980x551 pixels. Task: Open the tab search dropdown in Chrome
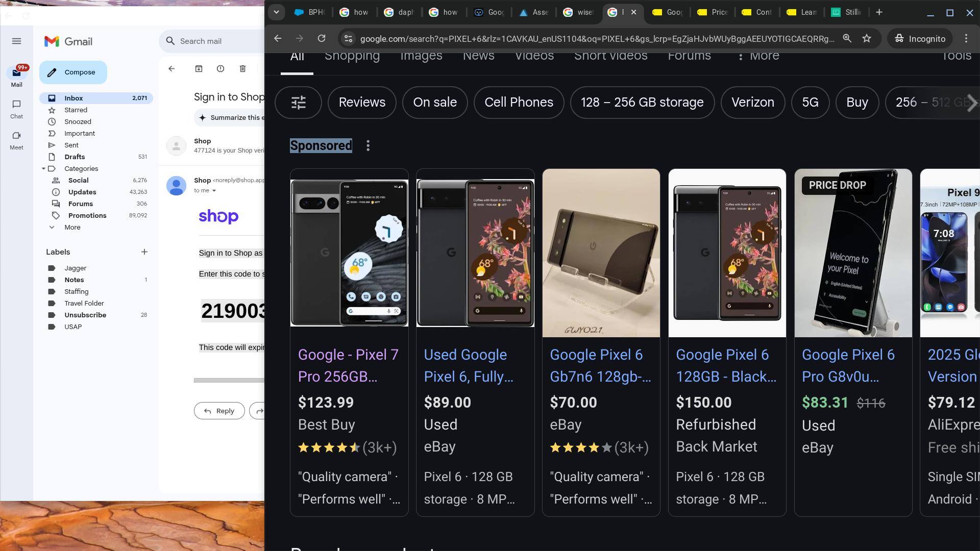click(x=276, y=12)
